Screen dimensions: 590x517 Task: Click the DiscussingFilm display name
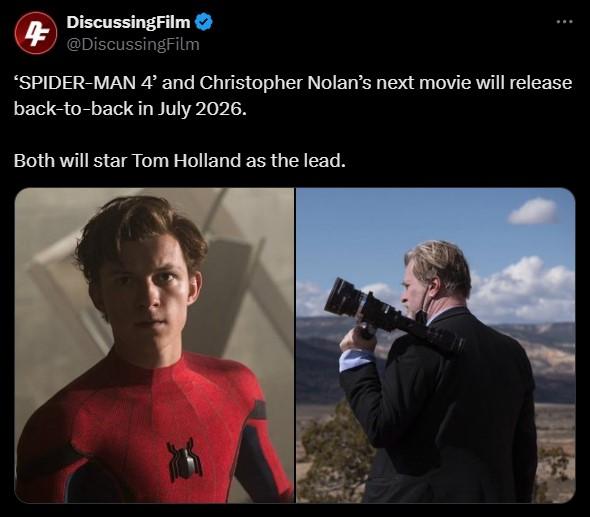[x=128, y=22]
